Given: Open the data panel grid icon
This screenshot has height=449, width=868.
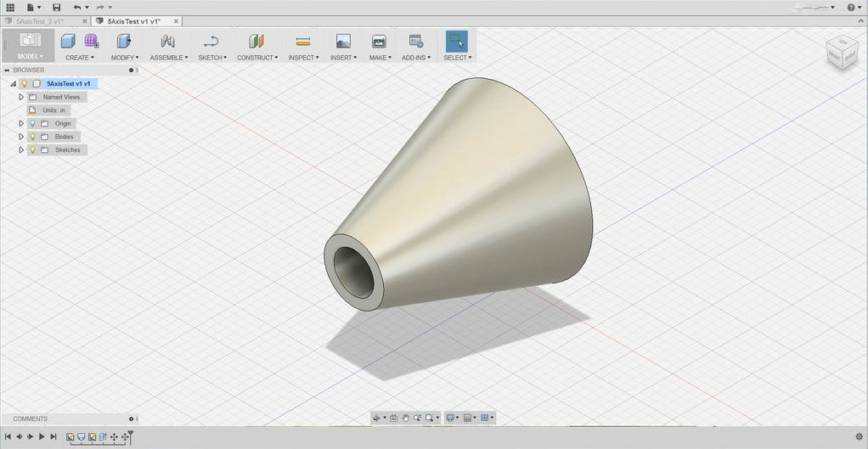Looking at the screenshot, I should pyautogui.click(x=10, y=7).
